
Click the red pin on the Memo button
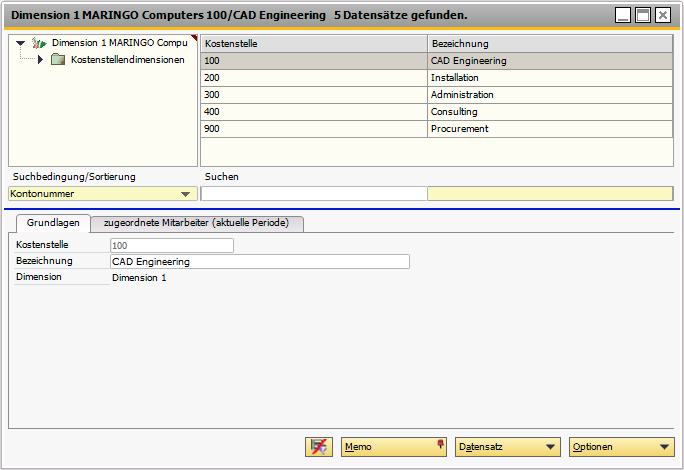(440, 443)
